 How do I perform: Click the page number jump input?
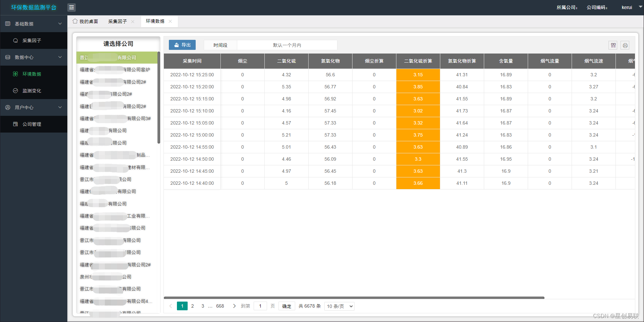pyautogui.click(x=260, y=306)
